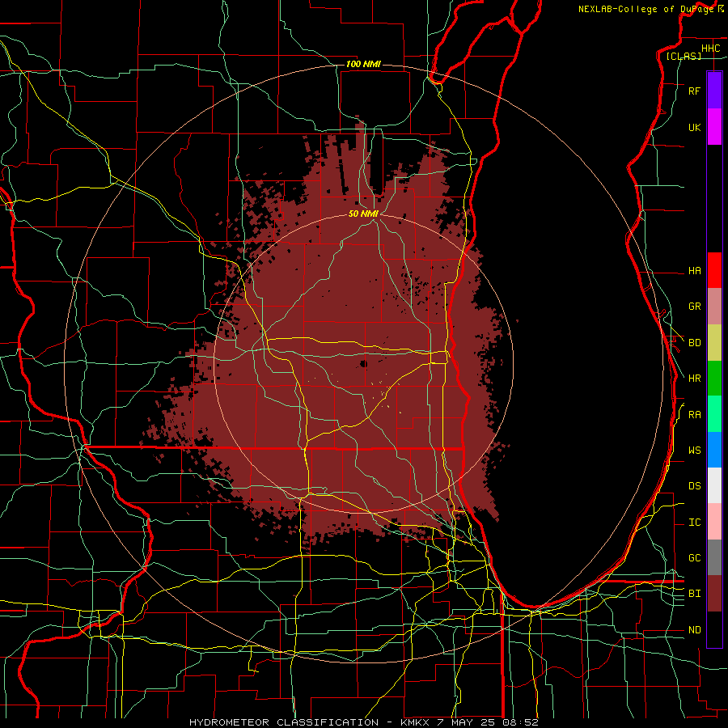Click the HA legend label
Viewport: 728px width, 728px height.
(x=694, y=270)
